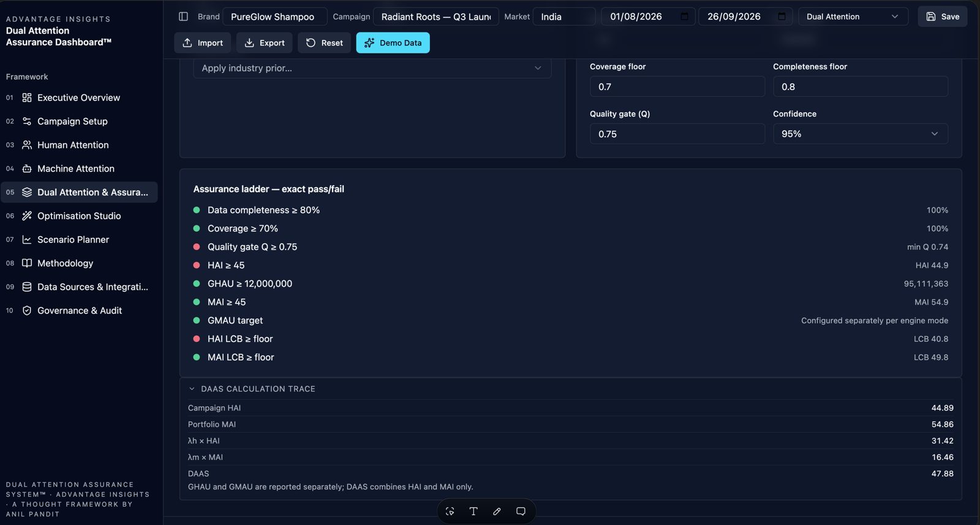Viewport: 980px width, 525px height.
Task: Open the Apply industry prior dropdown
Action: (x=372, y=68)
